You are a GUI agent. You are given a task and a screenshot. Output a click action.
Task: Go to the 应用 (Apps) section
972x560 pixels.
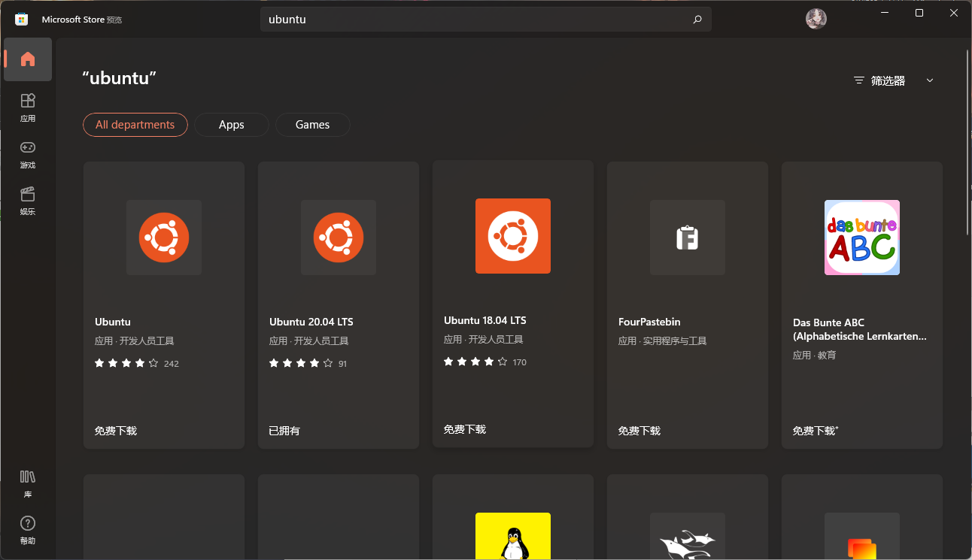point(28,107)
